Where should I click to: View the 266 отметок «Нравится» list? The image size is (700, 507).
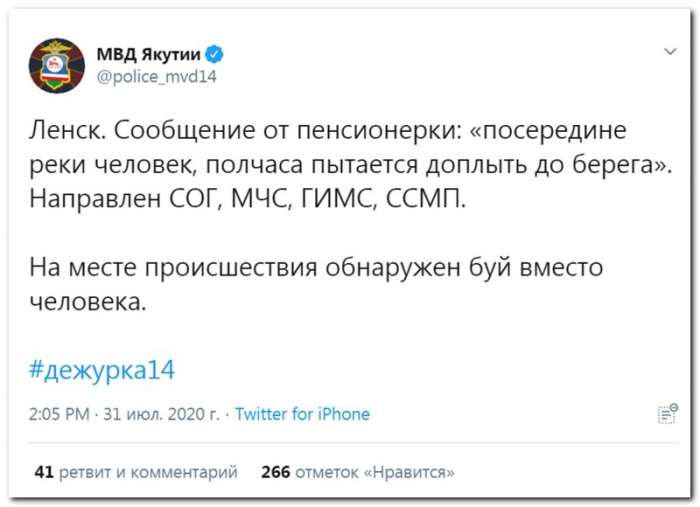coord(358,472)
